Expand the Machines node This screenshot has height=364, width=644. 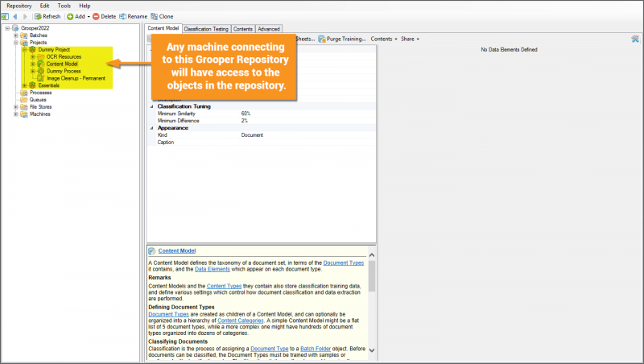(16, 114)
